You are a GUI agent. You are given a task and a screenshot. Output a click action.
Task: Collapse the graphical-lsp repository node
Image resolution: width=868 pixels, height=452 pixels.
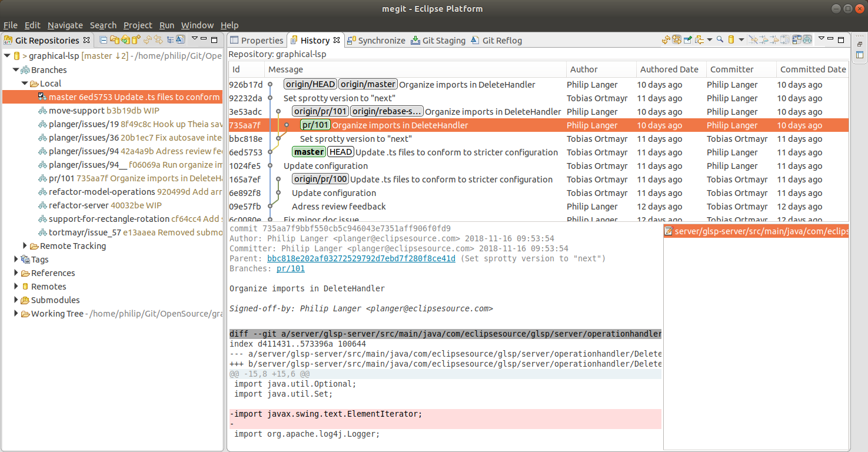coord(7,56)
